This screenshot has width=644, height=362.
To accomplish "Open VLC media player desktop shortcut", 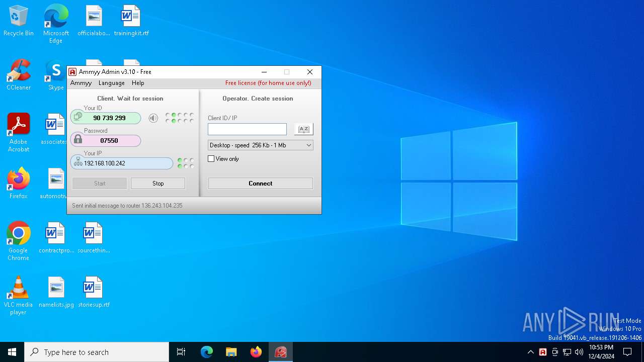I will pos(19,296).
